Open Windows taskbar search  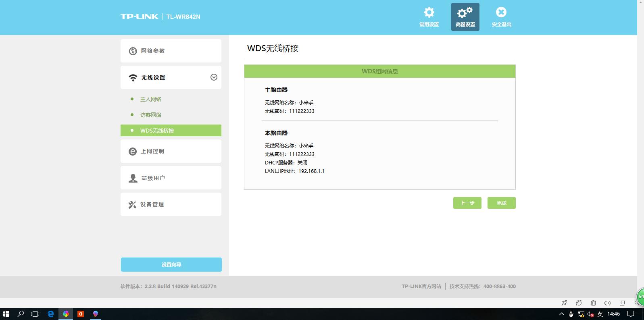21,314
